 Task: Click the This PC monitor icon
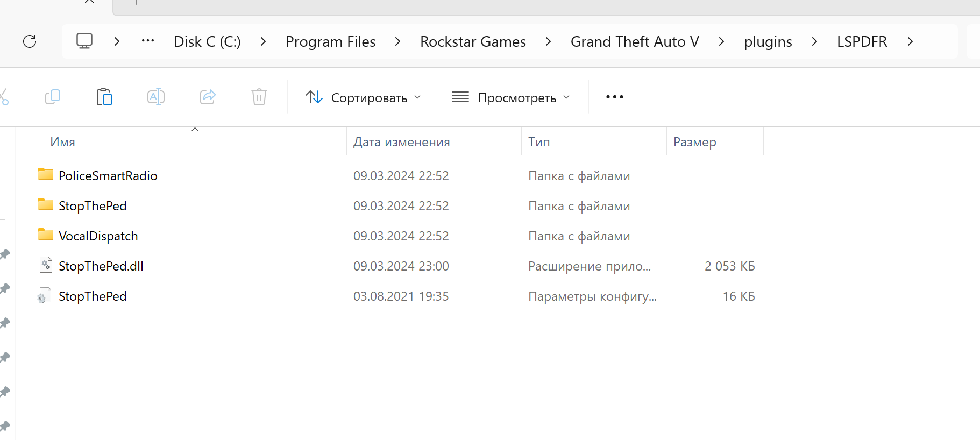84,41
